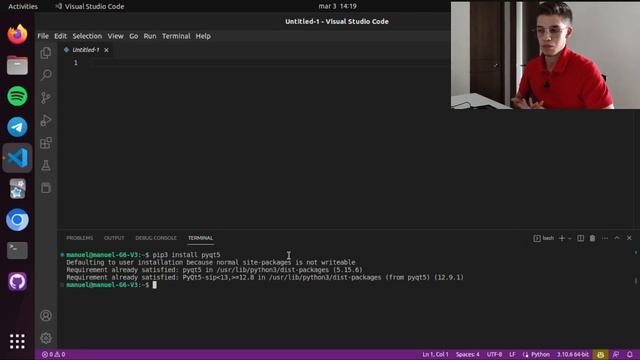
Task: Open GitHub Desktop from the dock
Action: 17,281
